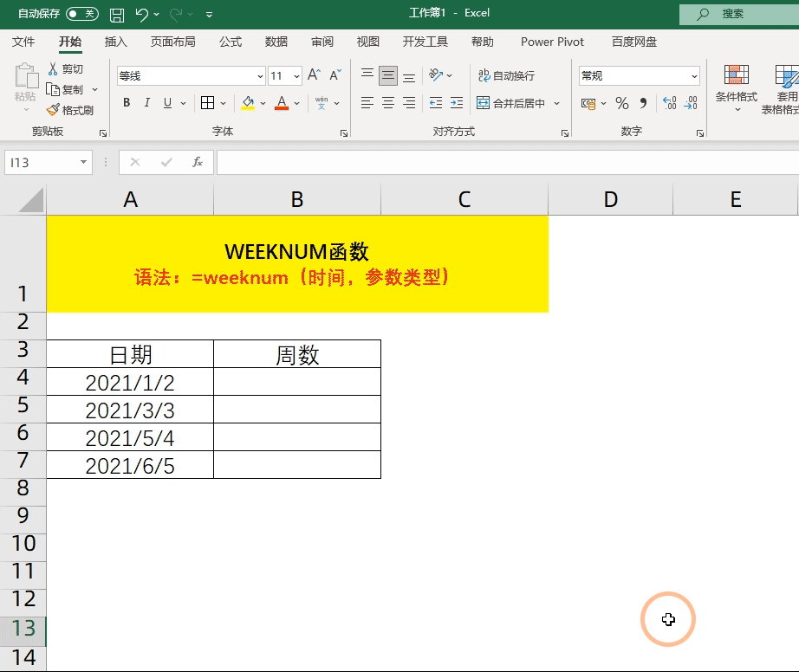Image resolution: width=799 pixels, height=672 pixels.
Task: Switch to the 公式 tab
Action: (x=231, y=42)
